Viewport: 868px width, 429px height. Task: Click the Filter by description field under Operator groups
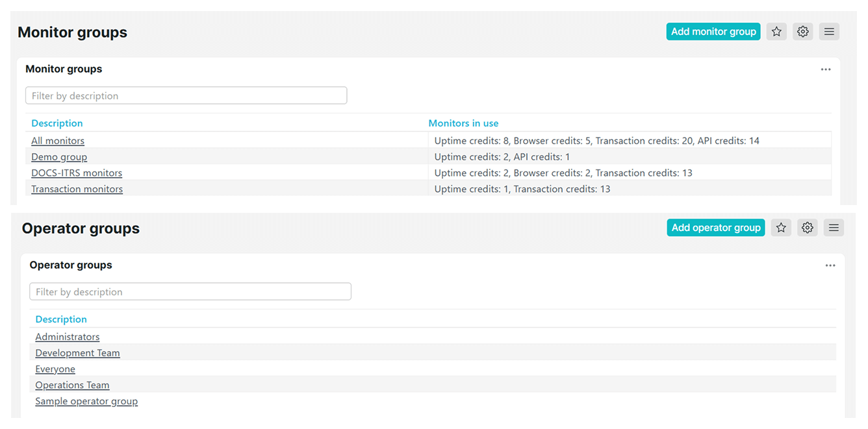(x=190, y=291)
